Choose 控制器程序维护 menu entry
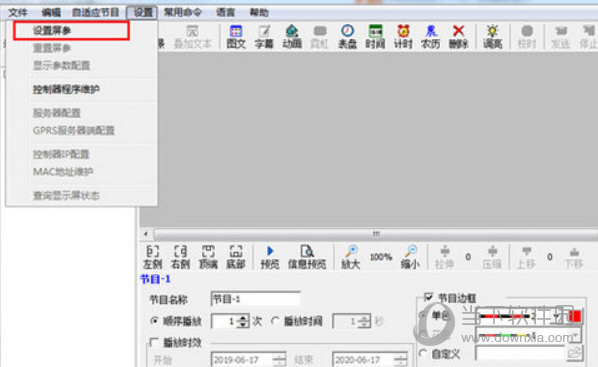 [x=66, y=90]
